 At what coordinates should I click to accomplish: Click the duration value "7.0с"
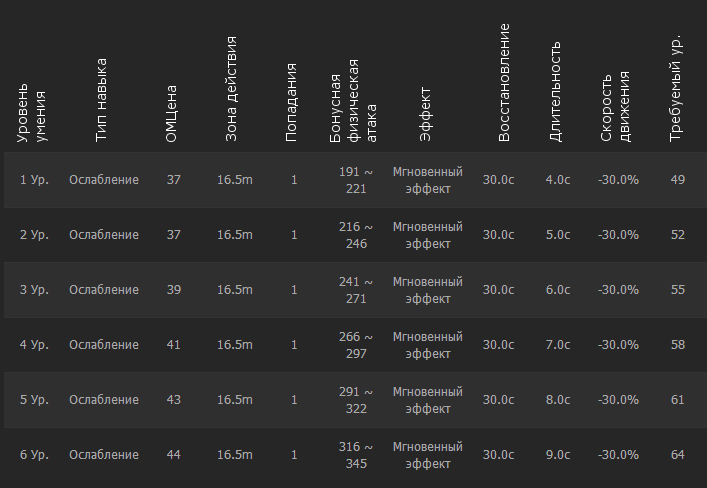pyautogui.click(x=558, y=345)
